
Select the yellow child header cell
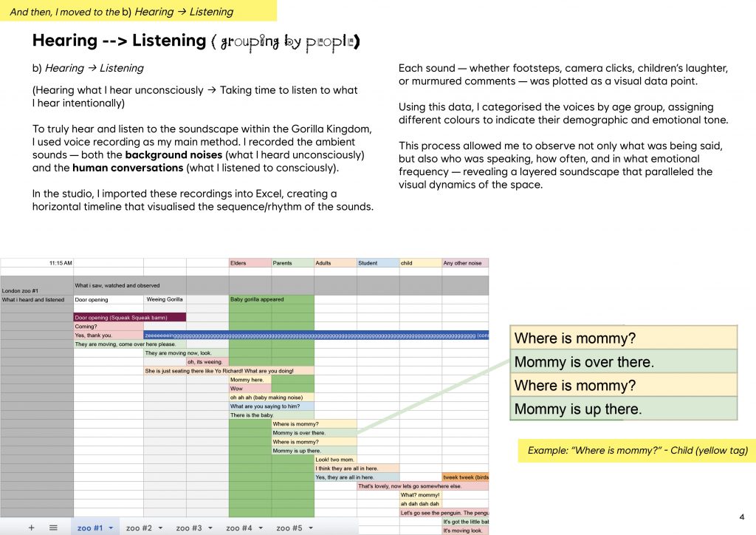pos(419,262)
